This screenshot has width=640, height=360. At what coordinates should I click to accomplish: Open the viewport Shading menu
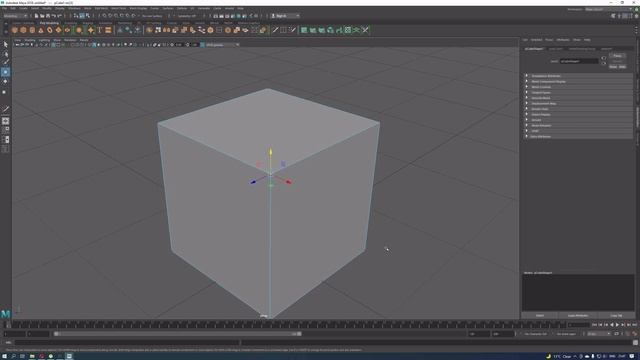(x=30, y=40)
